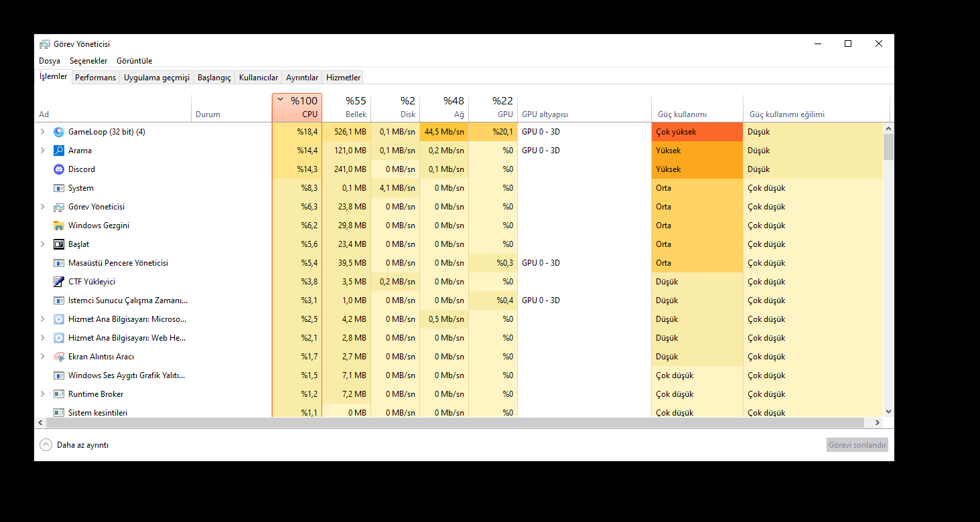This screenshot has height=522, width=980.
Task: Open the Dosya menu
Action: (x=50, y=61)
